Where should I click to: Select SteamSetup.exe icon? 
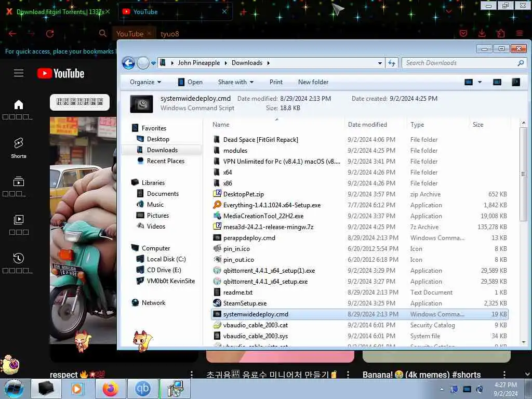[x=217, y=303]
